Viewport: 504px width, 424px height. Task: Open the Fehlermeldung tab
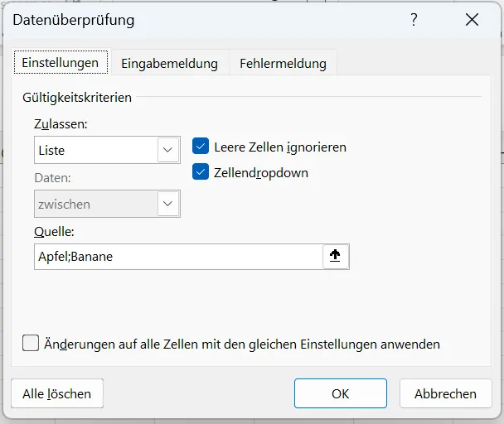click(x=283, y=63)
